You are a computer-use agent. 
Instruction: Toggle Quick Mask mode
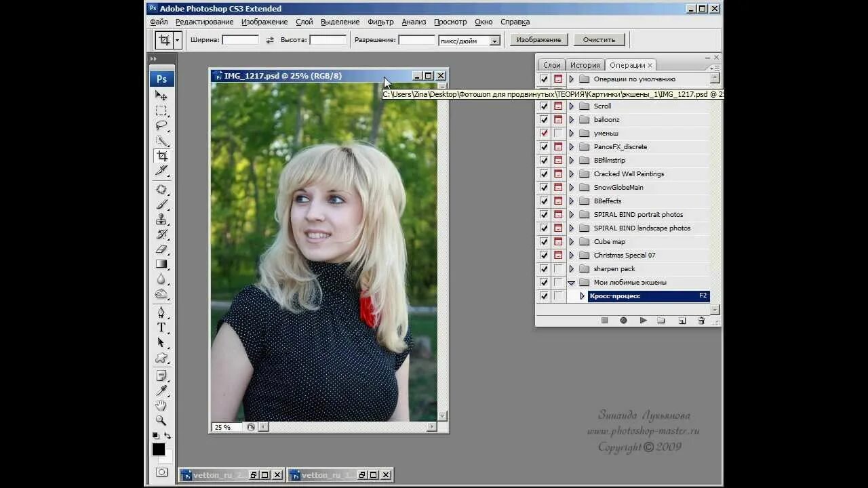161,472
